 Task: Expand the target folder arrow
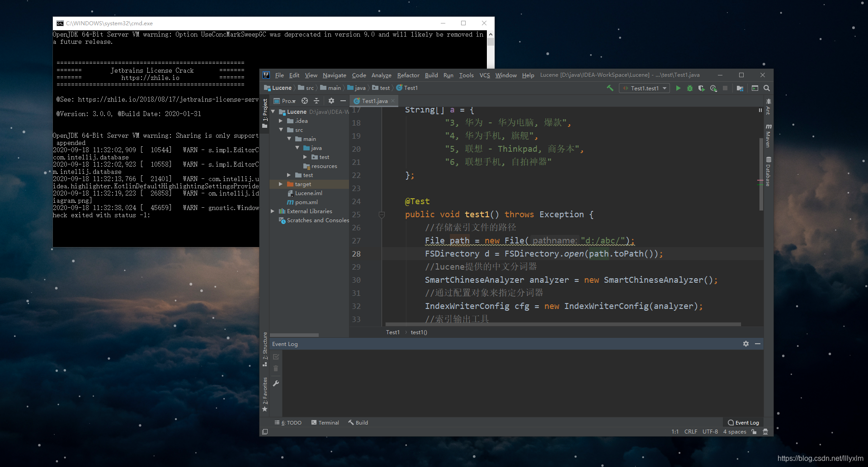point(281,184)
